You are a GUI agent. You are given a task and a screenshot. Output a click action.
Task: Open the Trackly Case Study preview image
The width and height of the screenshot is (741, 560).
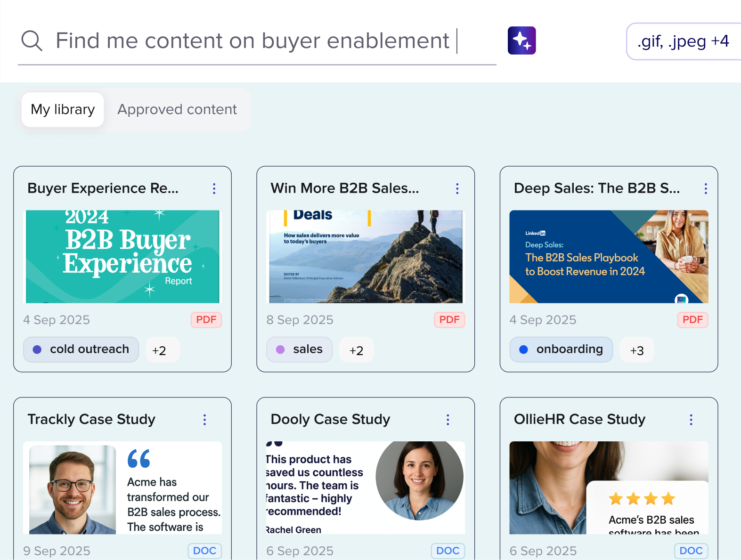click(x=122, y=488)
